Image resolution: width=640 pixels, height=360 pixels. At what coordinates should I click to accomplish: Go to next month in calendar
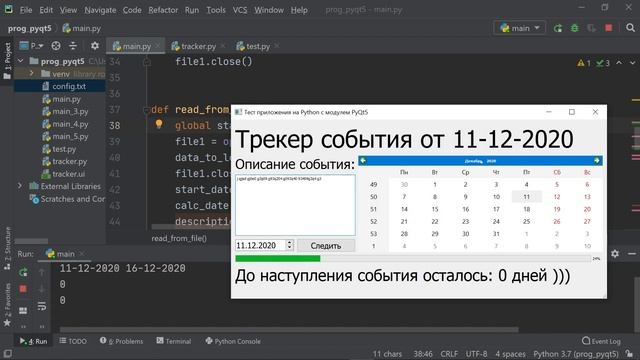click(x=597, y=161)
